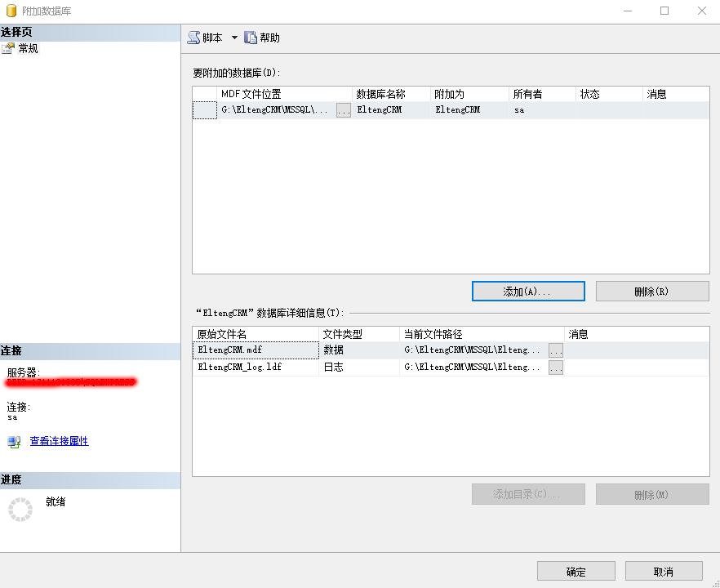Open the 脚本 dropdown arrow
The height and width of the screenshot is (588, 720).
[x=234, y=38]
